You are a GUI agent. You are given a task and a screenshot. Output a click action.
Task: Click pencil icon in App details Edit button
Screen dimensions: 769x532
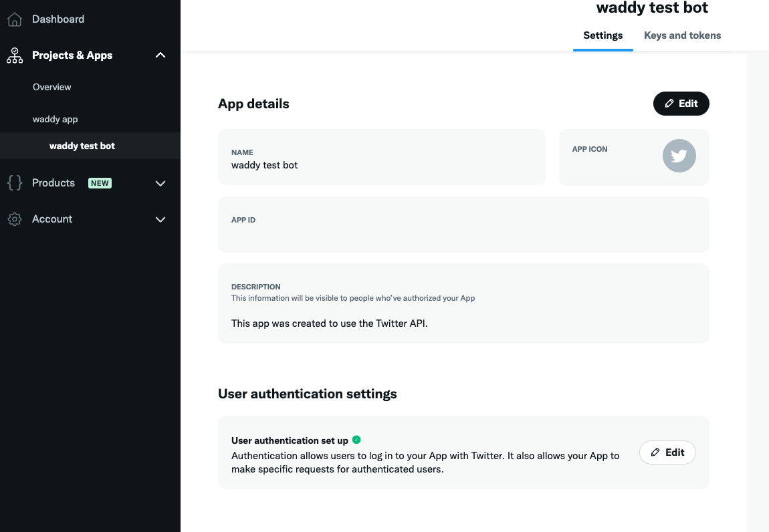tap(669, 104)
